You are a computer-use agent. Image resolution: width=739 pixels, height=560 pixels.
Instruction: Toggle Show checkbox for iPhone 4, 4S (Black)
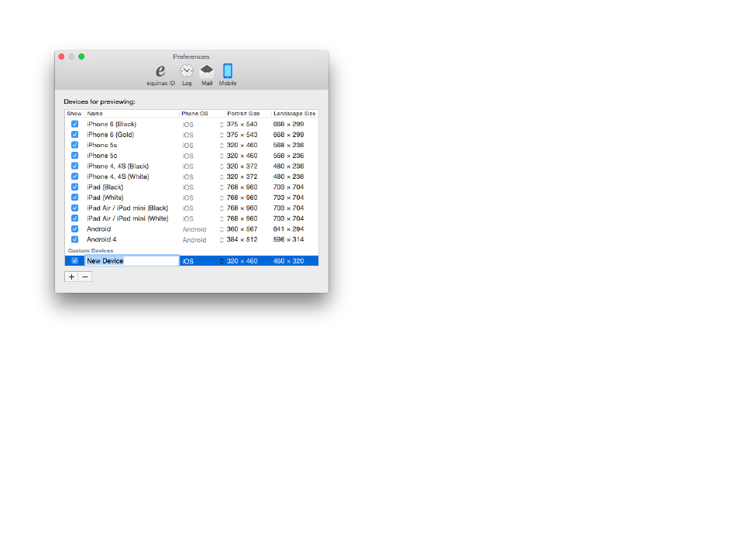74,166
